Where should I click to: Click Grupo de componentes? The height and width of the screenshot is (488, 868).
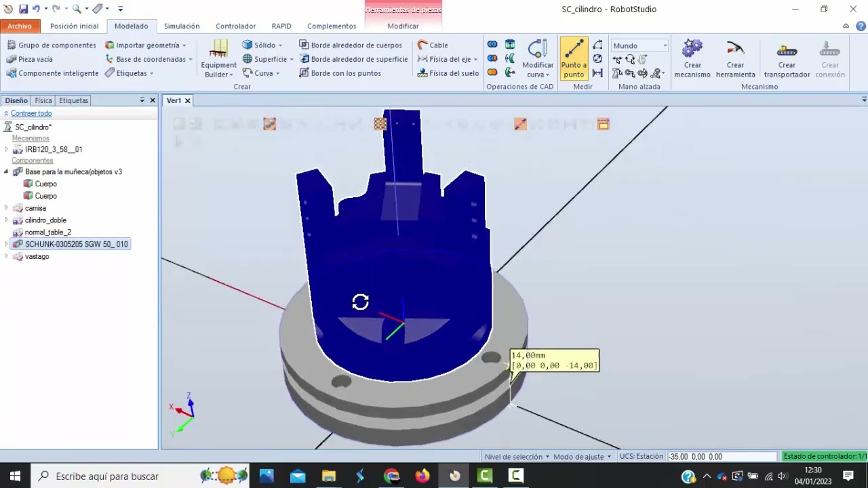[52, 45]
